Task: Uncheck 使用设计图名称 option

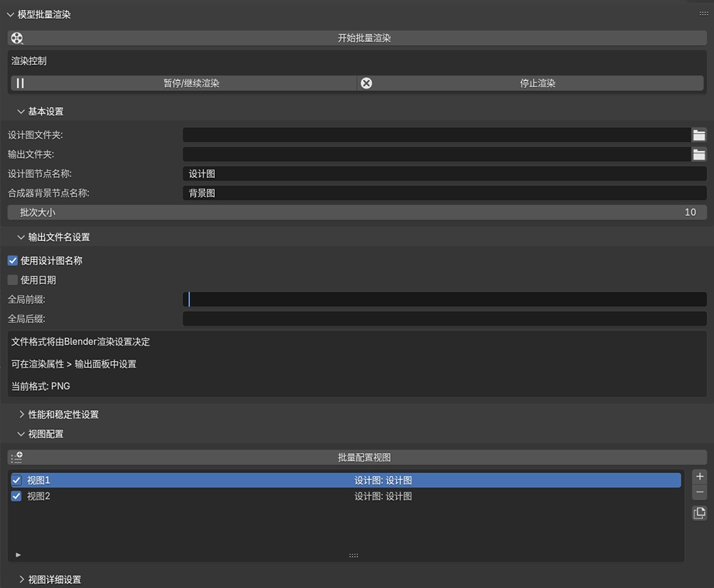Action: point(13,260)
